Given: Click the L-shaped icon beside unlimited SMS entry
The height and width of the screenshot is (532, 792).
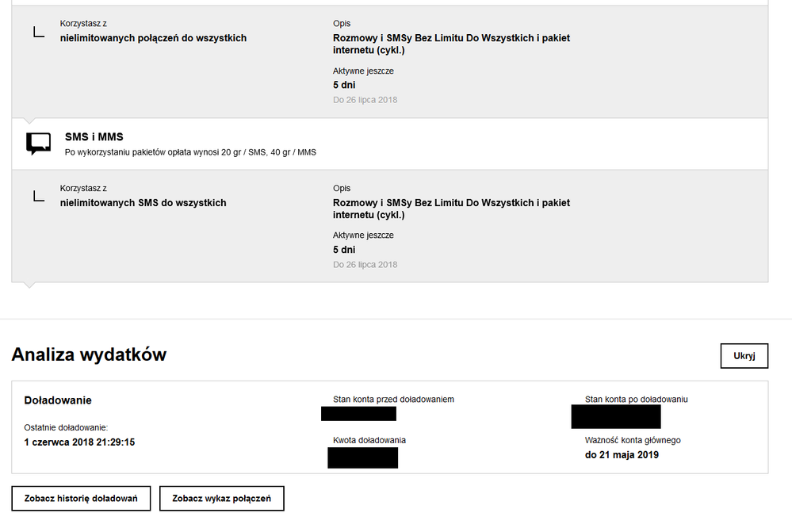Looking at the screenshot, I should pos(38,195).
